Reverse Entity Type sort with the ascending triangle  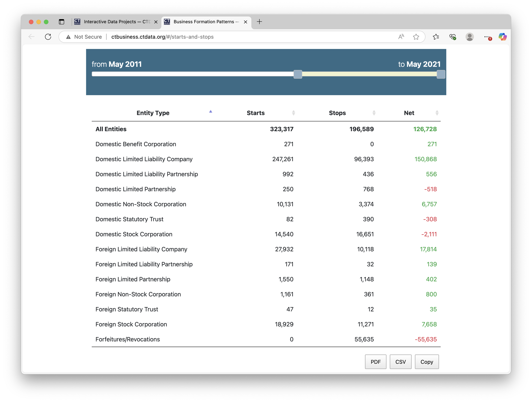(210, 111)
